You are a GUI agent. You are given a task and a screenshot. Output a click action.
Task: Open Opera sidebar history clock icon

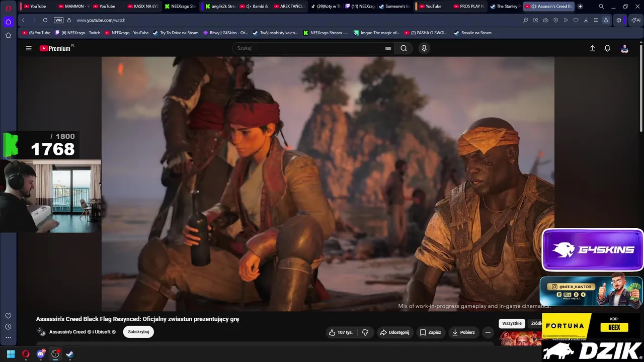pos(8,327)
